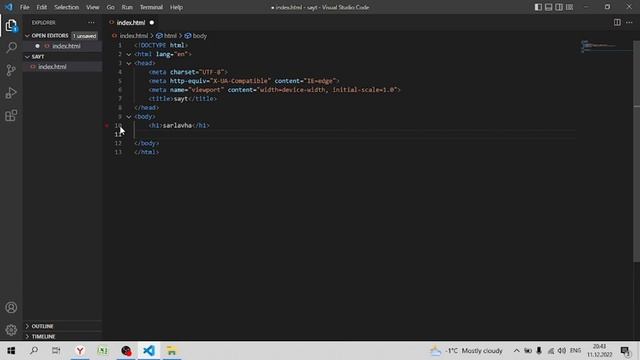Click the title sayt line in code
Screen dimensions: 640x360
(182, 99)
